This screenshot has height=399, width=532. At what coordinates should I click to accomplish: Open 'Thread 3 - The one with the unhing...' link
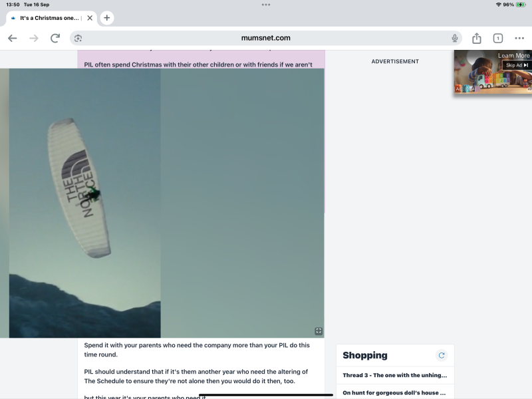click(394, 375)
